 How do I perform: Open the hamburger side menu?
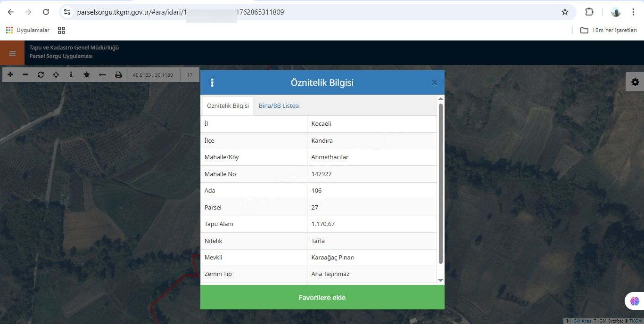(12, 53)
